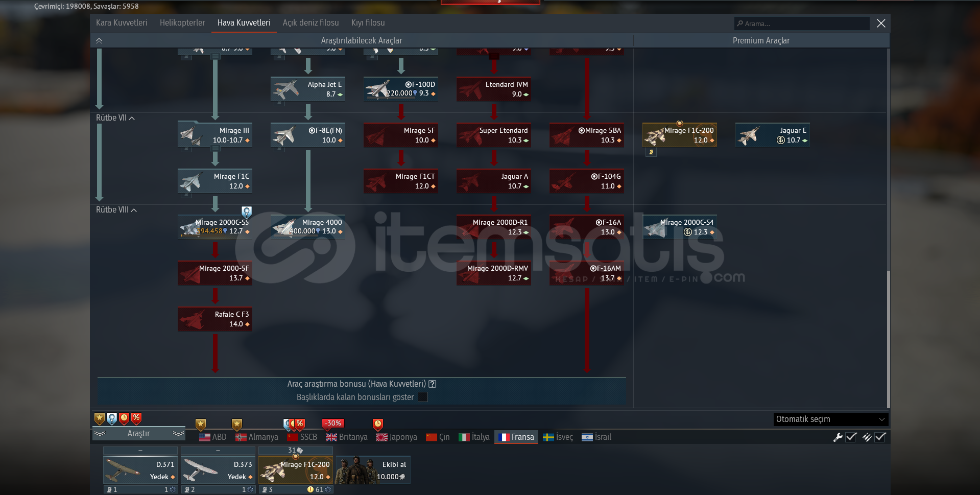Open the Otomatik seçim dropdown
Image resolution: width=980 pixels, height=495 pixels.
[831, 419]
